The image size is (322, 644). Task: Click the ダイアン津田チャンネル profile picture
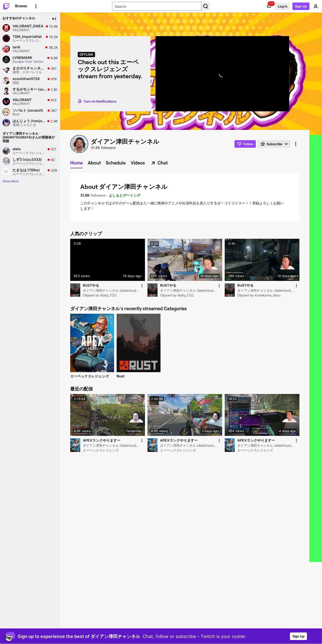click(79, 144)
